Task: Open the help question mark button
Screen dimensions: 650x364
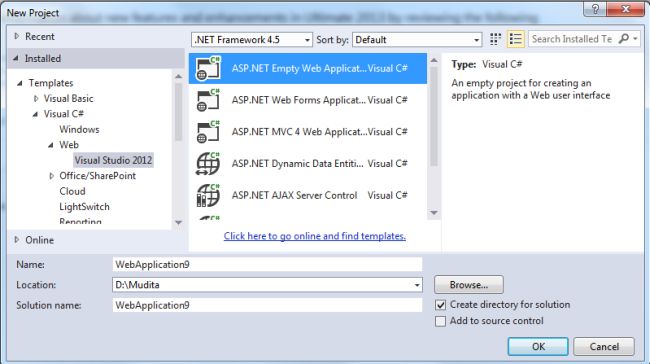Action: [595, 9]
